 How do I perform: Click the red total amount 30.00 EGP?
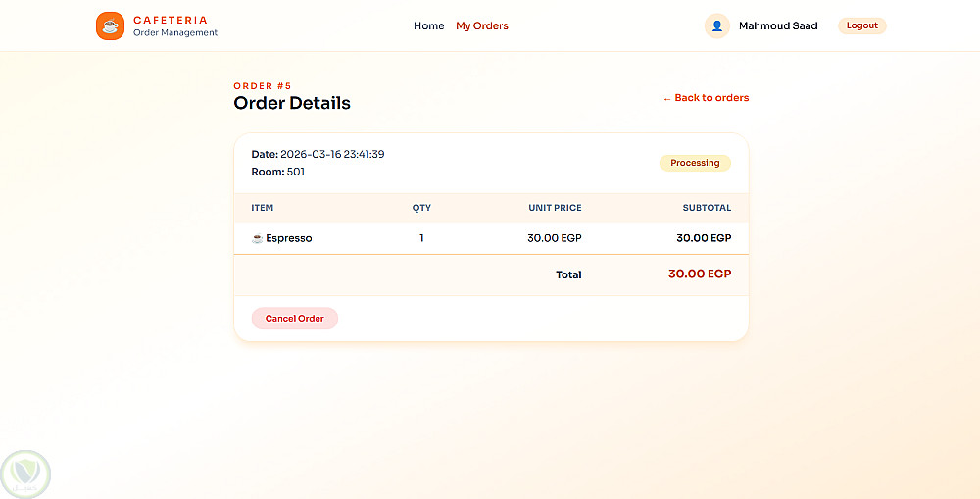(700, 274)
